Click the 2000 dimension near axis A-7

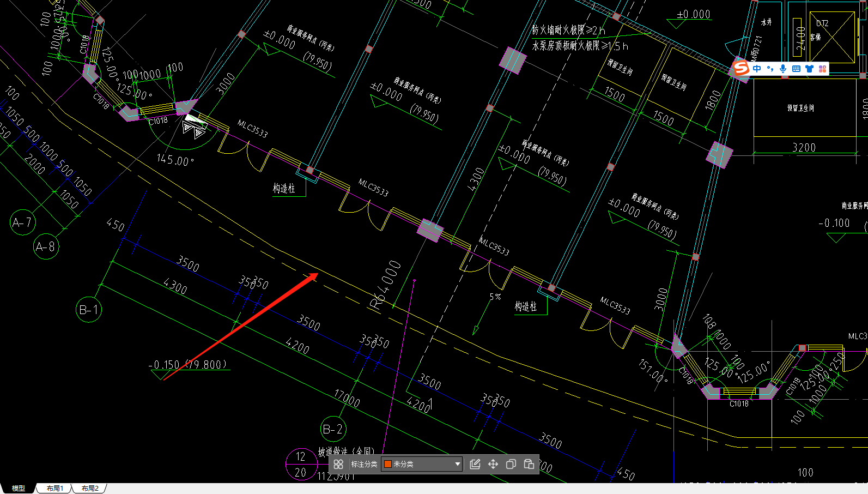click(x=35, y=164)
